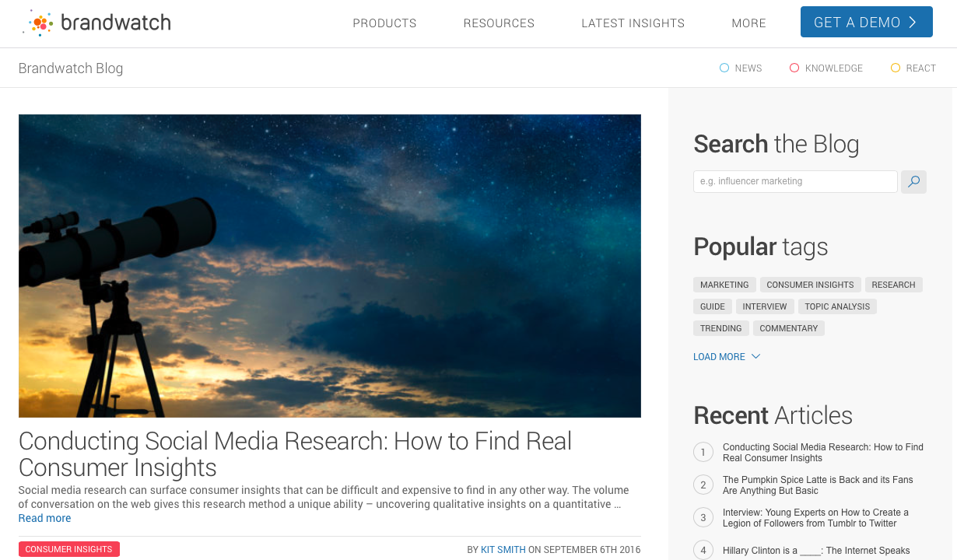
Task: Click the magnifying glass search icon
Action: [x=913, y=181]
